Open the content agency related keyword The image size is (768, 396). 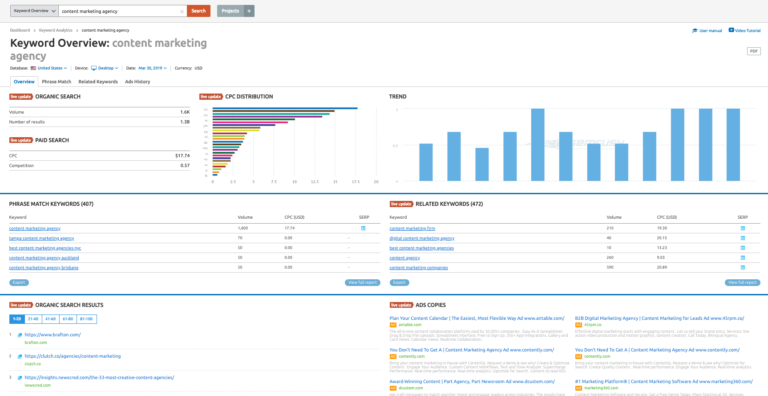[406, 258]
